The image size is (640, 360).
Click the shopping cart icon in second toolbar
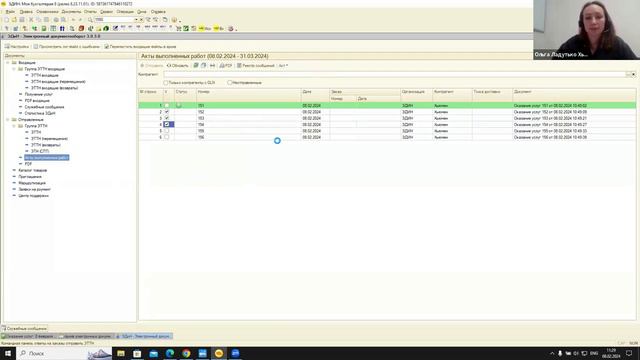(178, 29)
